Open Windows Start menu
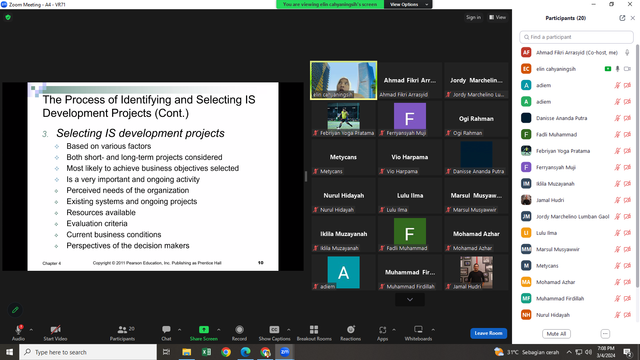The image size is (640, 360). pyautogui.click(x=9, y=352)
